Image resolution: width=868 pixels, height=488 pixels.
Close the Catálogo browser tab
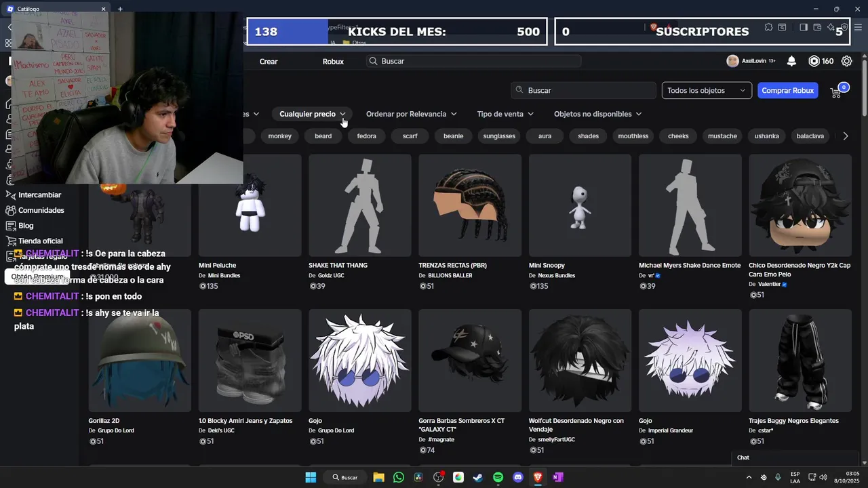click(104, 9)
